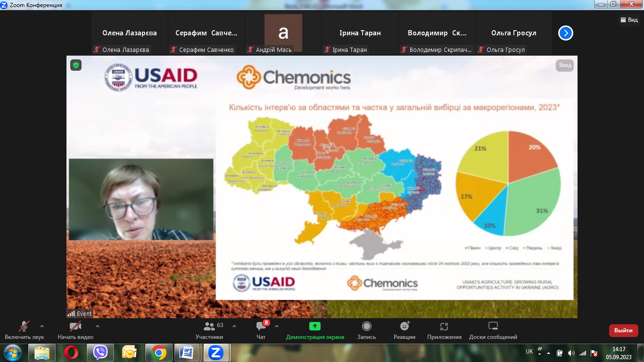The width and height of the screenshot is (644, 362).
Task: Select Володимир Скрипач's participant tile
Action: [437, 33]
